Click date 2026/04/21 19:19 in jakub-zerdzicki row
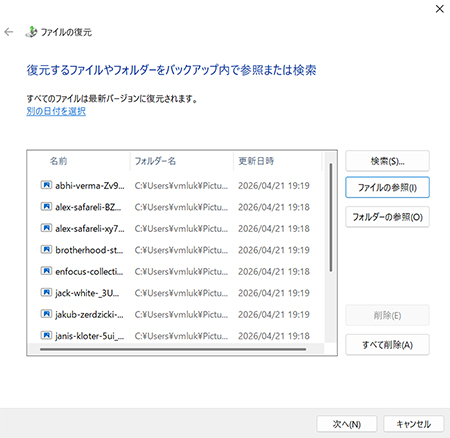Screen dimensions: 450x438 274,314
